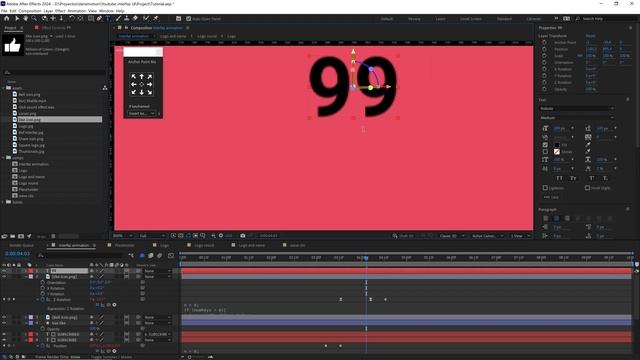Collapse the assets folder in Project
Image resolution: width=640 pixels, height=360 pixels.
(x=4, y=88)
